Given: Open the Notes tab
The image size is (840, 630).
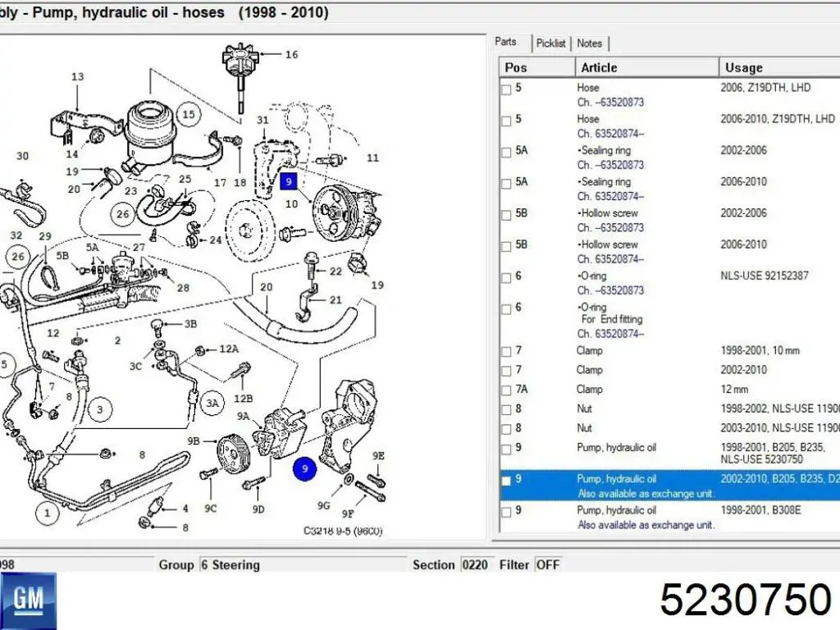Looking at the screenshot, I should 589,43.
